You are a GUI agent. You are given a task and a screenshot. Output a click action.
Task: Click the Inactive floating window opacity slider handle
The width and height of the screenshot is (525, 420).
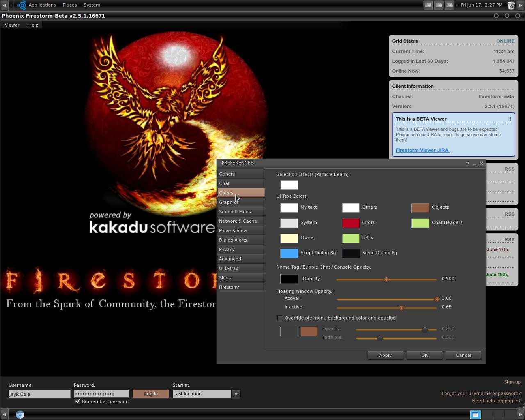click(x=401, y=308)
